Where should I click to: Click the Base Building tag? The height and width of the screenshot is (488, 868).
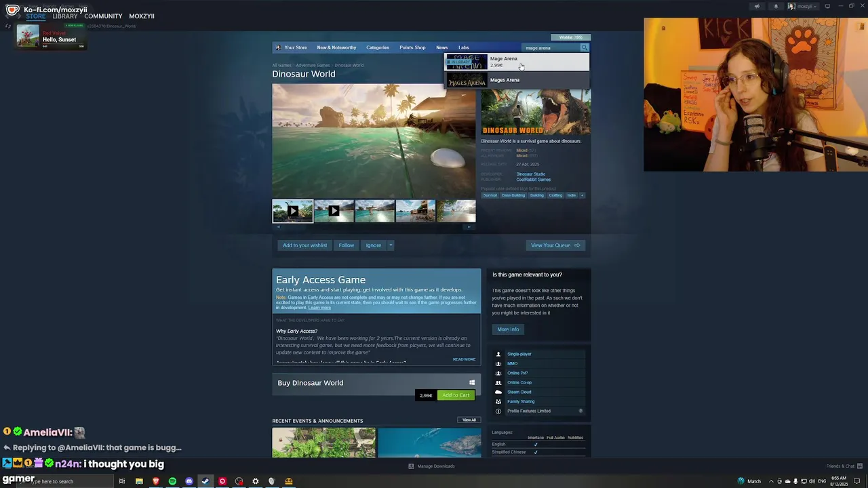[513, 195]
